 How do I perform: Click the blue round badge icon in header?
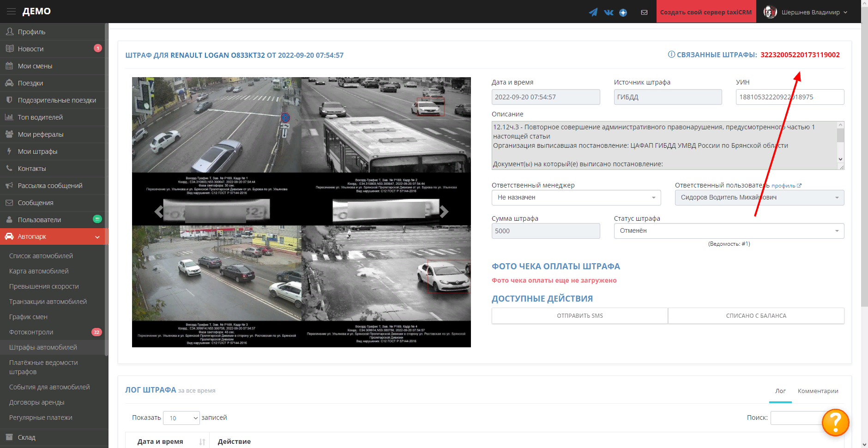pyautogui.click(x=623, y=12)
